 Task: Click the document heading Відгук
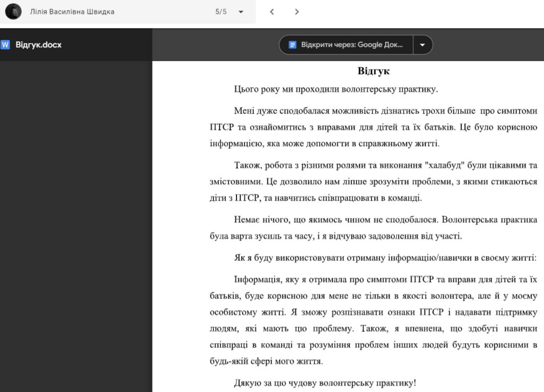click(x=373, y=71)
